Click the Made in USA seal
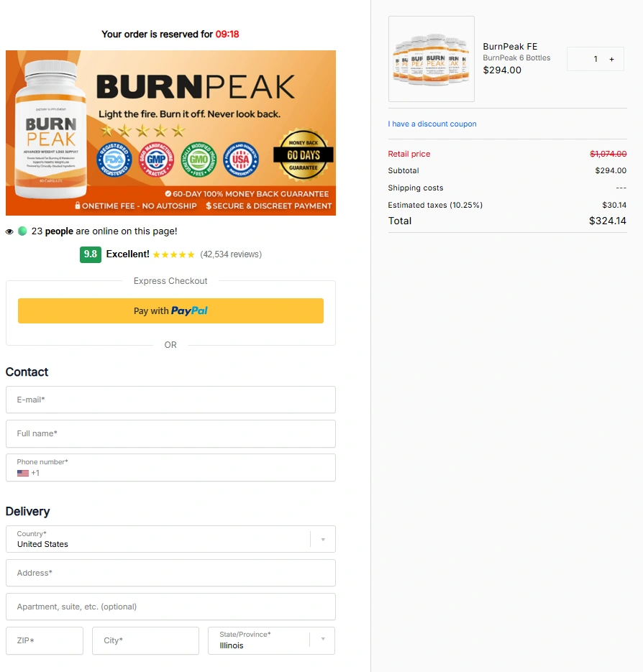 tap(241, 160)
